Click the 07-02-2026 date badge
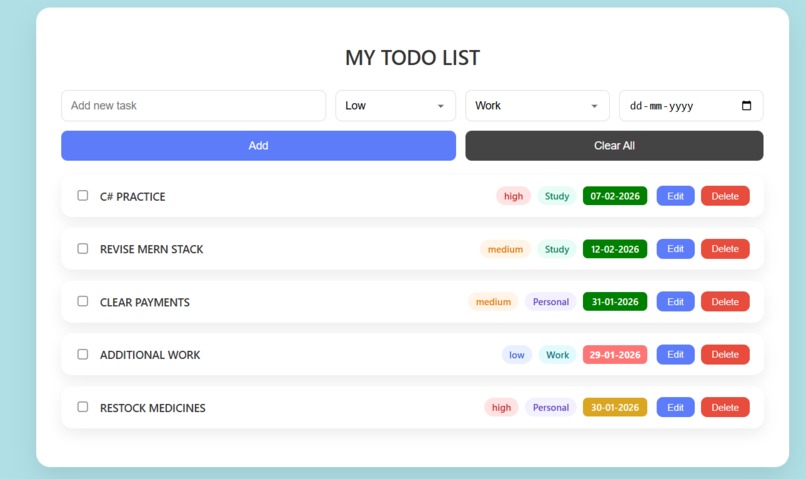Image resolution: width=806 pixels, height=479 pixels. click(x=615, y=196)
